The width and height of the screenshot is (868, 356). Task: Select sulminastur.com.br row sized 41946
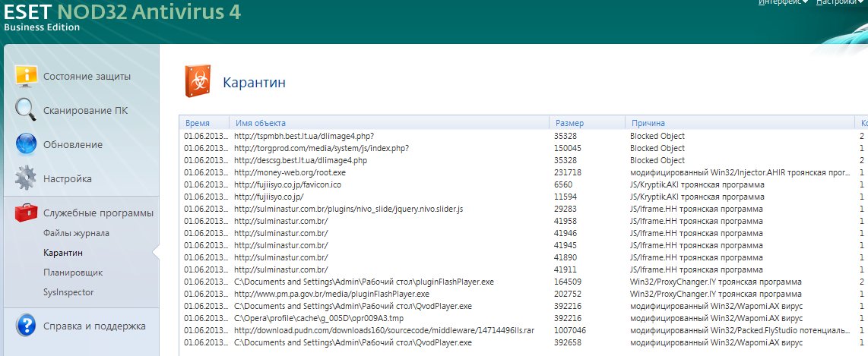click(x=524, y=233)
